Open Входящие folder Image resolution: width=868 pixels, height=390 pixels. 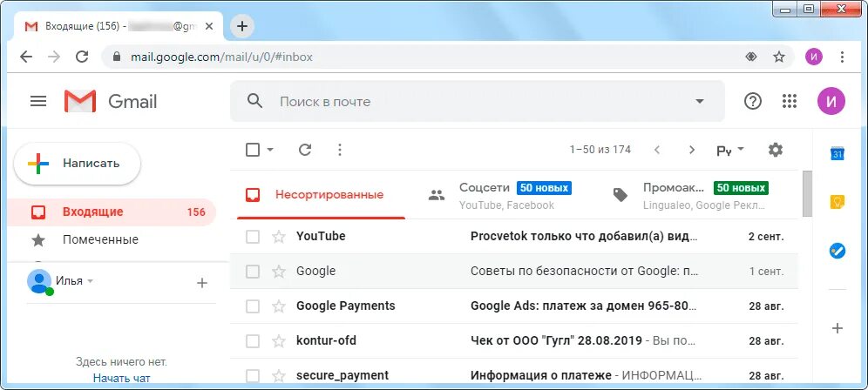pyautogui.click(x=111, y=212)
